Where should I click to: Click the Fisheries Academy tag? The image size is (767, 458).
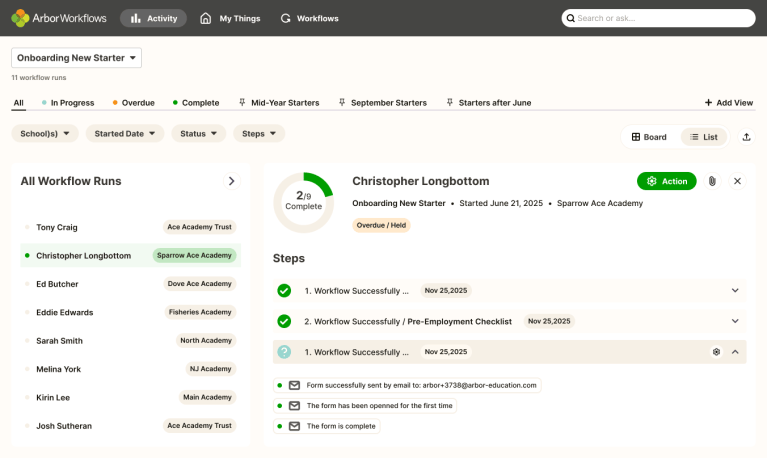click(x=200, y=312)
